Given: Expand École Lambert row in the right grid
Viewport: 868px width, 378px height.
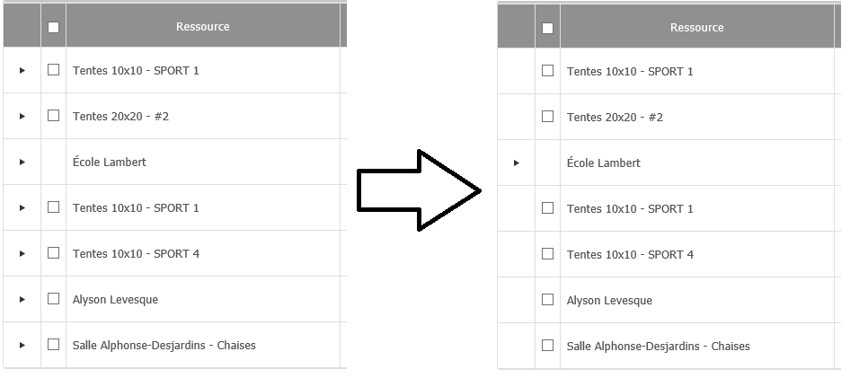Looking at the screenshot, I should (x=516, y=163).
